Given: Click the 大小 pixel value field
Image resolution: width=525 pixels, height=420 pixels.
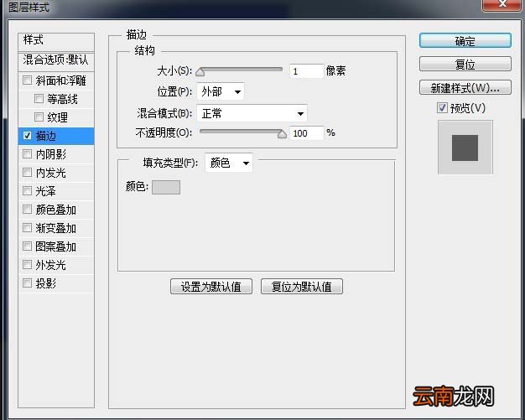Looking at the screenshot, I should 307,71.
